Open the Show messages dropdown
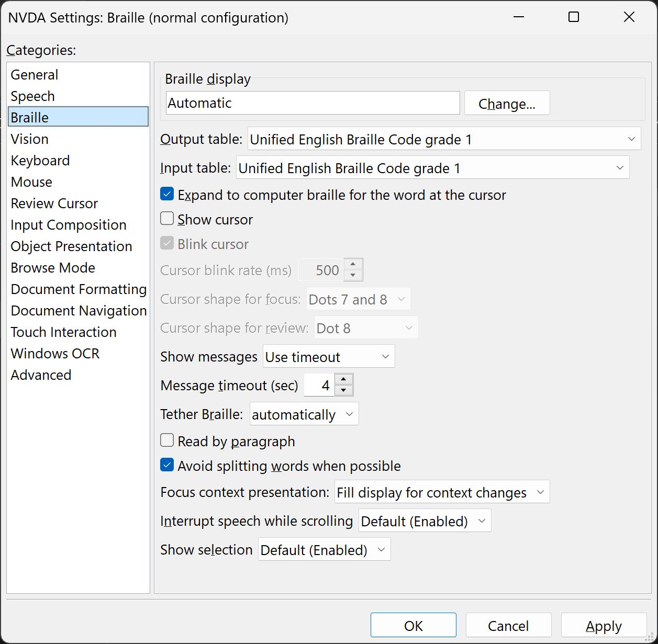658x644 pixels. [x=328, y=357]
